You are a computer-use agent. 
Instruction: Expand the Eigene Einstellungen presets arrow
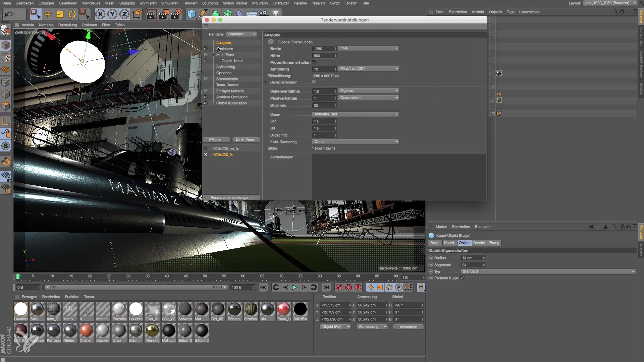(x=271, y=42)
